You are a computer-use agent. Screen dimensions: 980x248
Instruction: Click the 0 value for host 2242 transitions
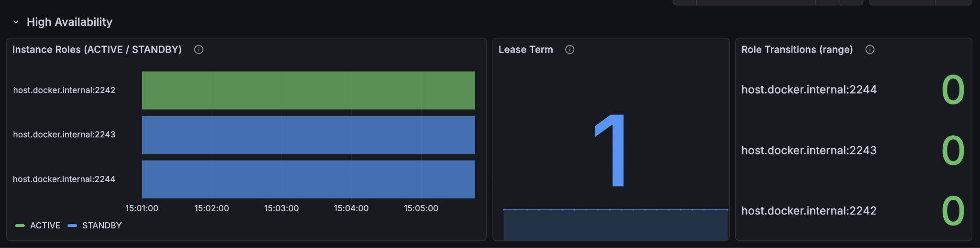[953, 211]
